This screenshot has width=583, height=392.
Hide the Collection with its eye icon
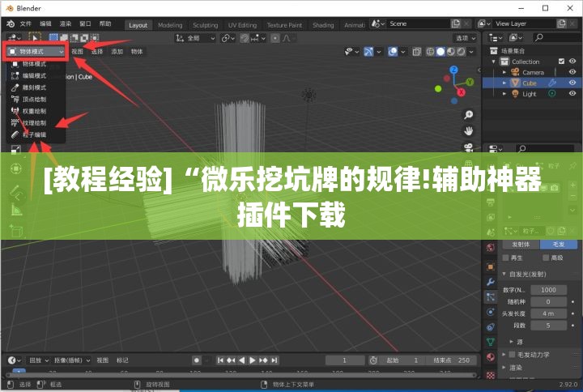pos(572,62)
